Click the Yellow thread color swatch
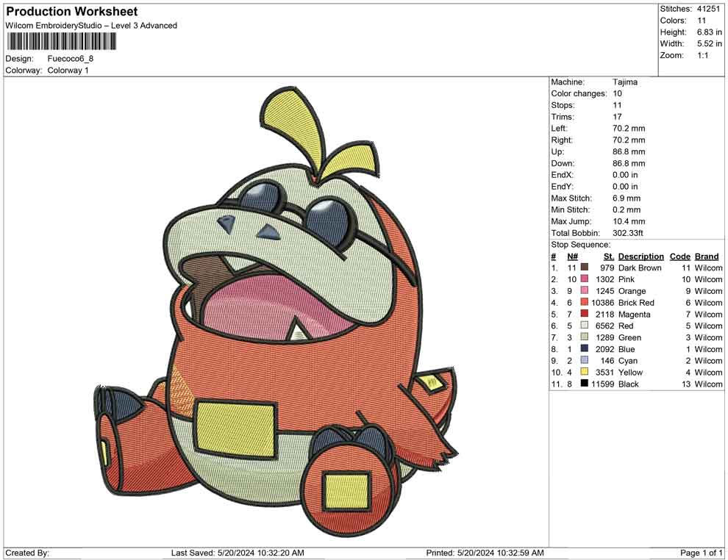 click(x=585, y=372)
